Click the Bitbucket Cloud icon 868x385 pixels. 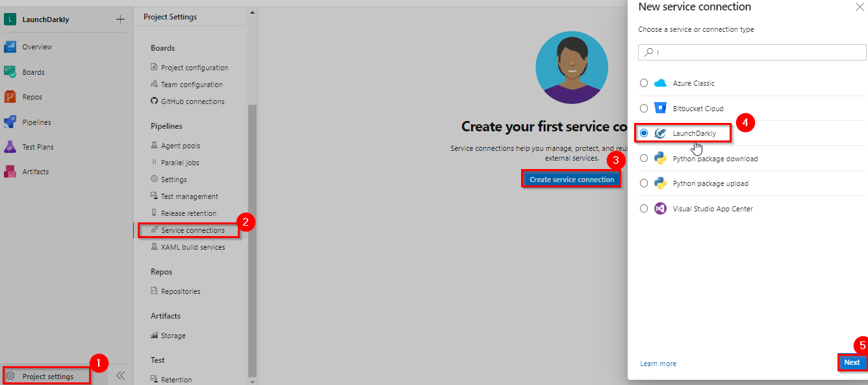point(661,108)
